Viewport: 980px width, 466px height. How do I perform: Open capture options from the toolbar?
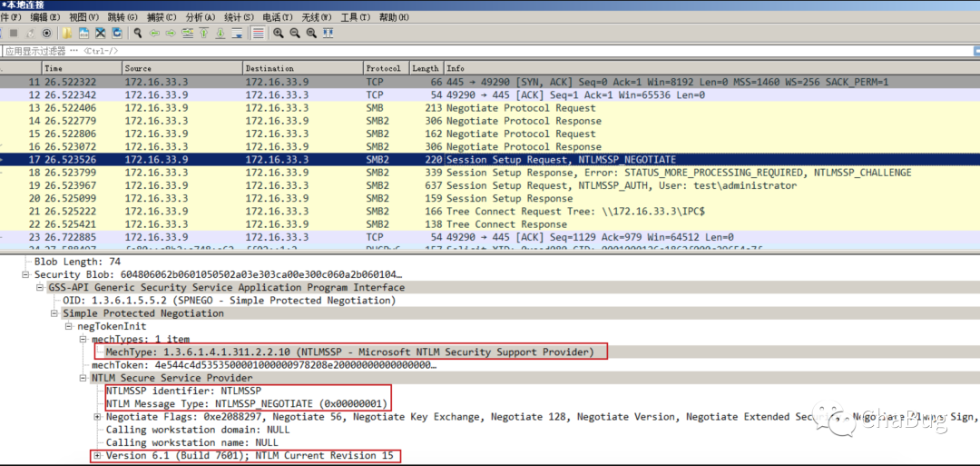(46, 33)
